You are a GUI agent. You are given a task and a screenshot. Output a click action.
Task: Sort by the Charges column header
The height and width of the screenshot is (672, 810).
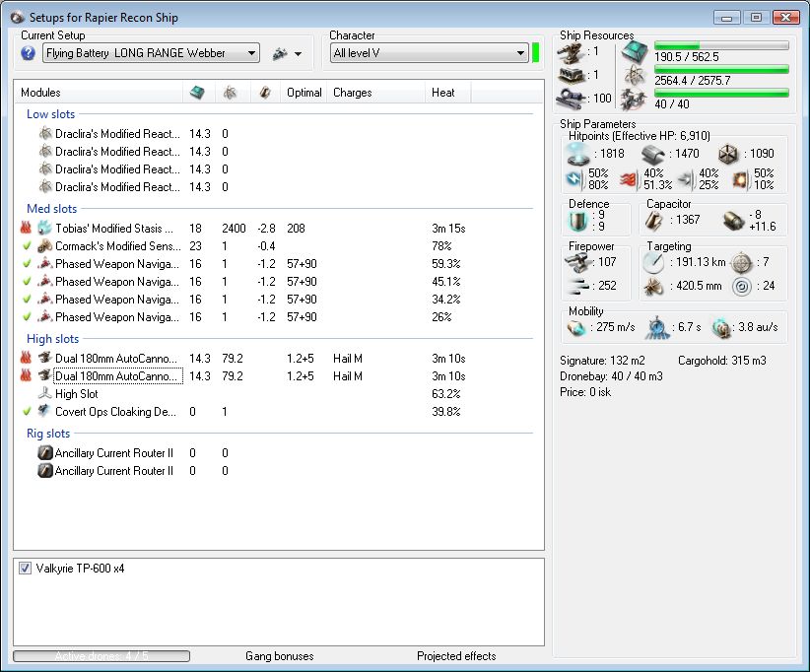pos(353,93)
